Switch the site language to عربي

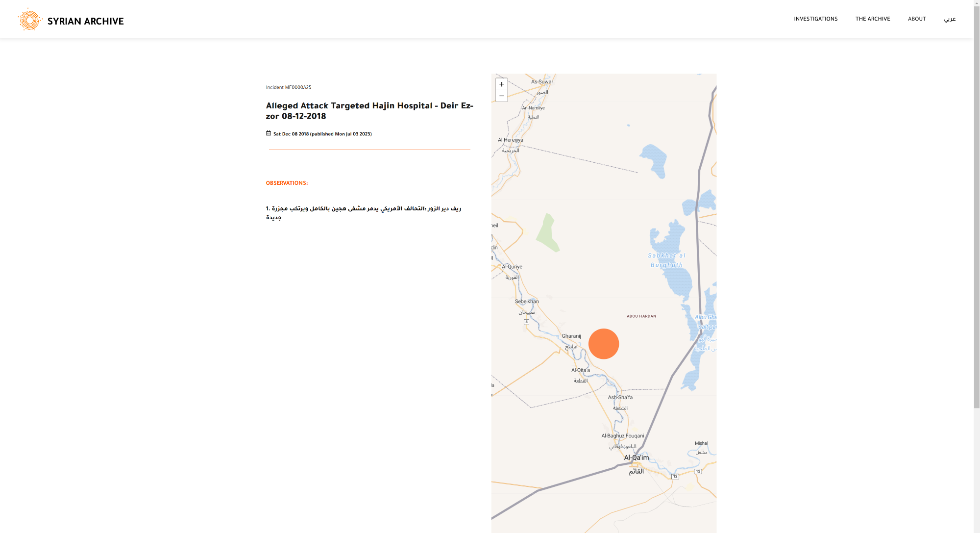click(x=950, y=19)
